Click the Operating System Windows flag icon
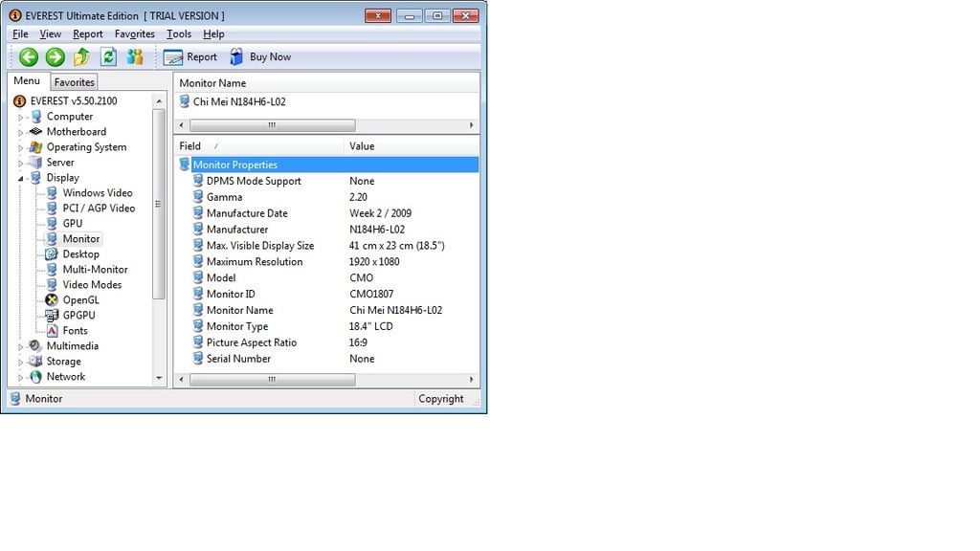This screenshot has height=551, width=980. click(x=36, y=146)
